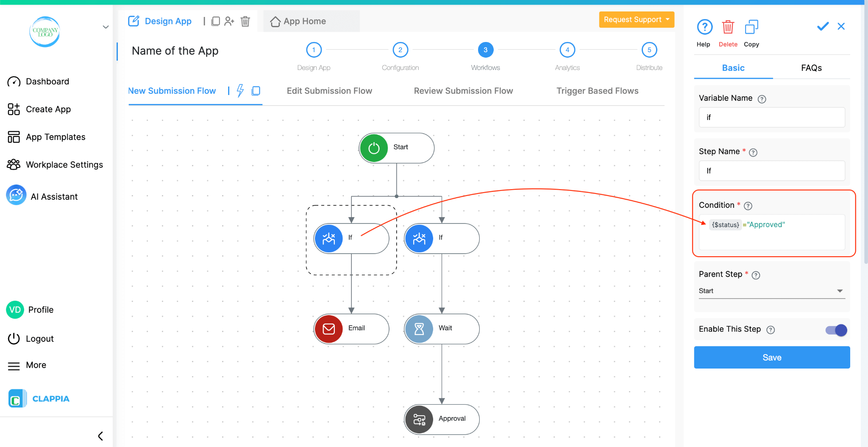Viewport: 868px width, 447px height.
Task: Select the App Templates sidebar item
Action: coord(55,137)
